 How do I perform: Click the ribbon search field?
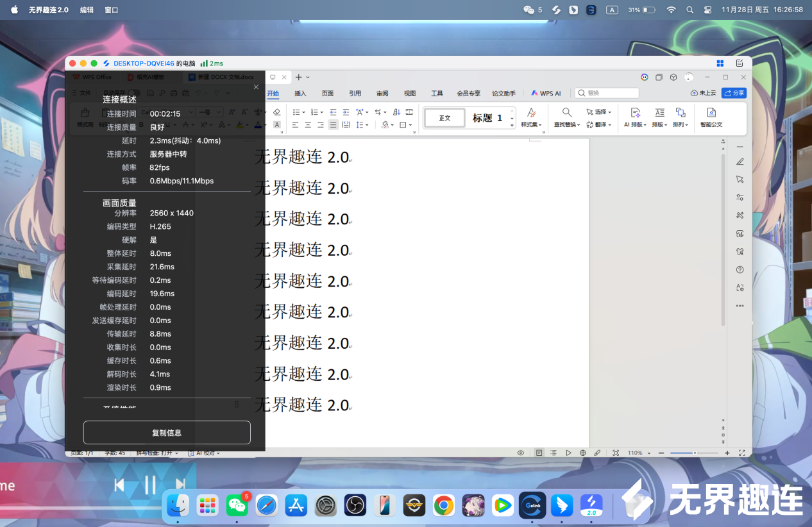(606, 93)
